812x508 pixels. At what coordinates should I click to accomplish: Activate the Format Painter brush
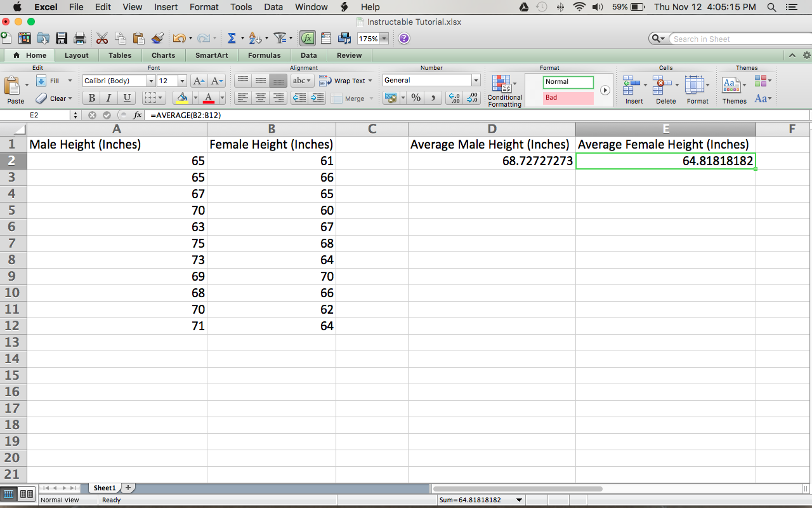click(157, 38)
